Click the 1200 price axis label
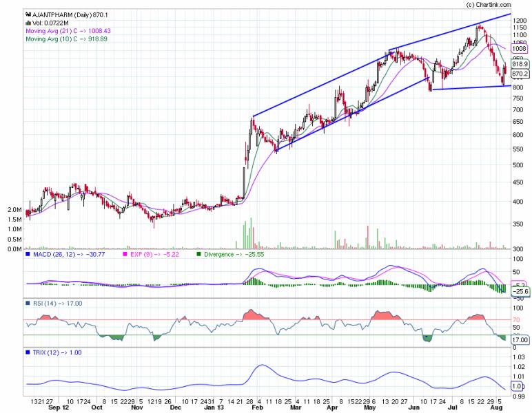 pos(520,20)
